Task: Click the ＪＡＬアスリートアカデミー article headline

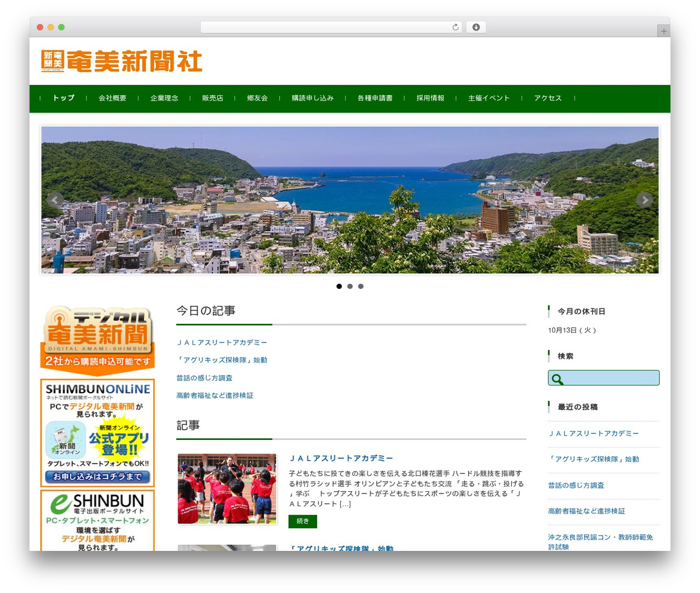Action: 341,458
